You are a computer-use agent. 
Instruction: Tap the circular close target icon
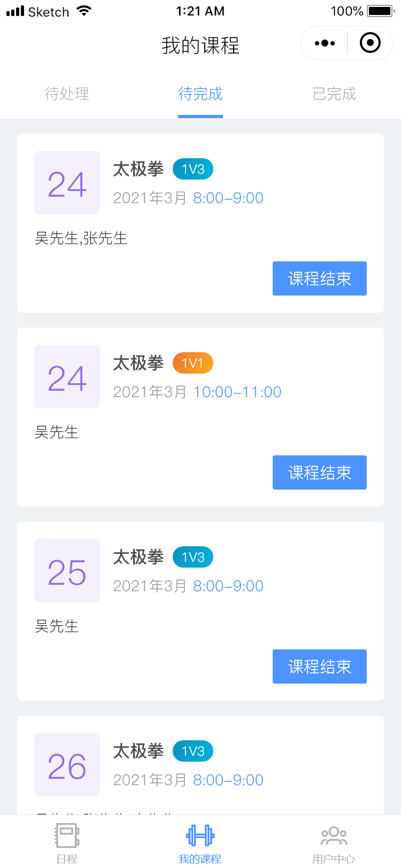[370, 43]
